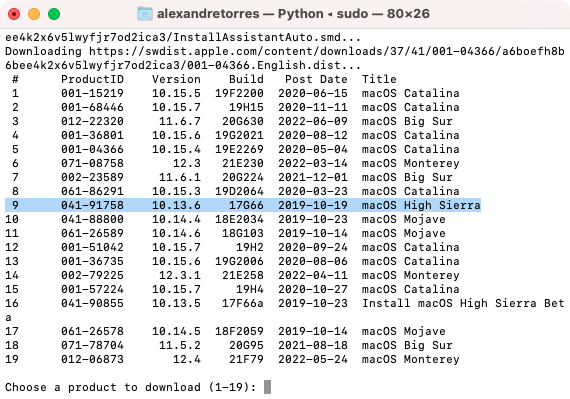Close the Terminal window with red button

[x=14, y=14]
